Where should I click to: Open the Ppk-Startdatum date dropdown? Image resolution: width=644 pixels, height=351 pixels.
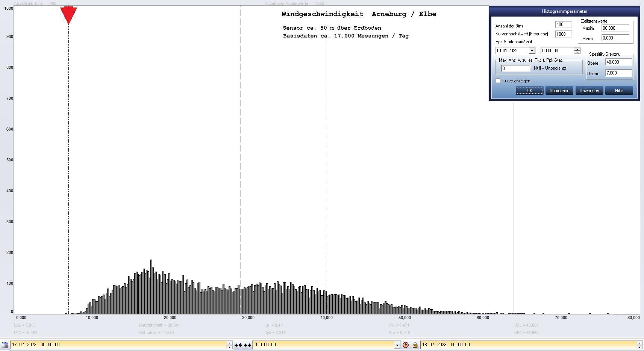click(x=532, y=51)
